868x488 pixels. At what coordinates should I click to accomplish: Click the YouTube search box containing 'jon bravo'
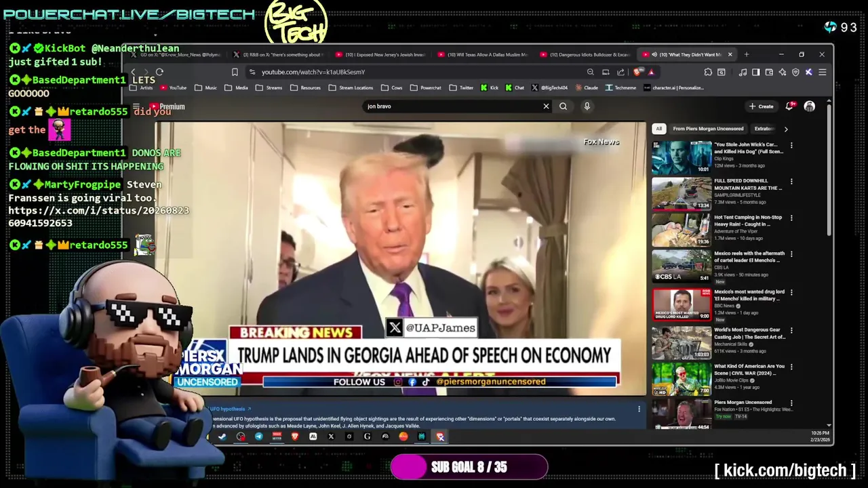(x=451, y=106)
